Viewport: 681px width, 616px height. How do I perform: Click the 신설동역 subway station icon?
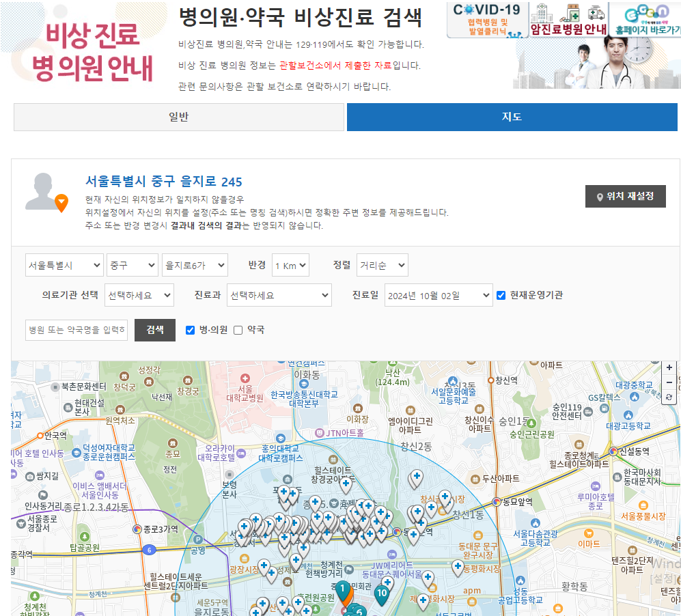[x=613, y=451]
